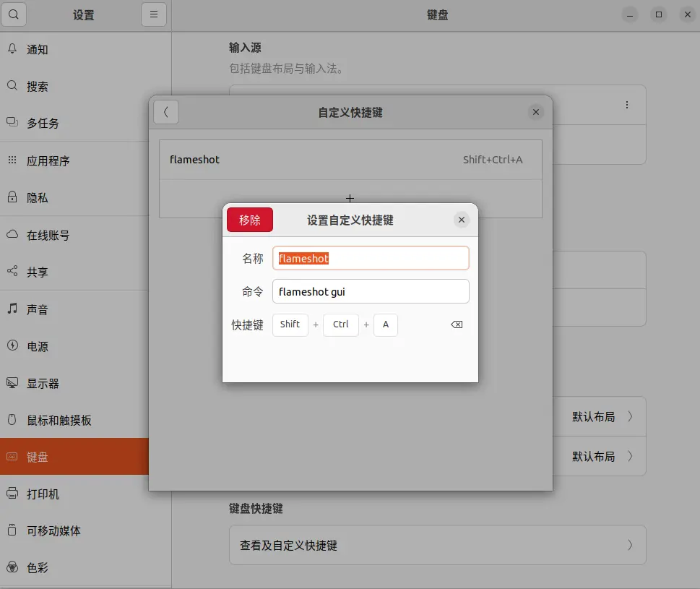Click the 搜索 magnifier icon in sidebar list
This screenshot has height=589, width=700.
point(12,85)
